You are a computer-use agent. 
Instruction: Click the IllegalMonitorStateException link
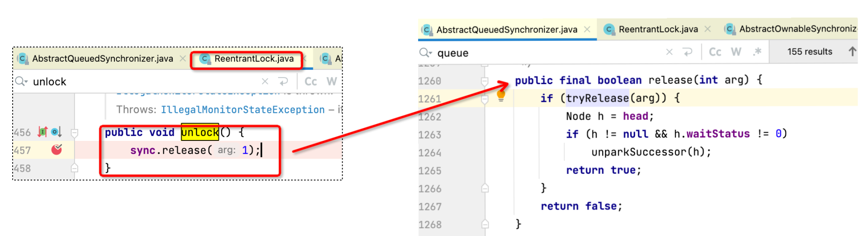243,110
